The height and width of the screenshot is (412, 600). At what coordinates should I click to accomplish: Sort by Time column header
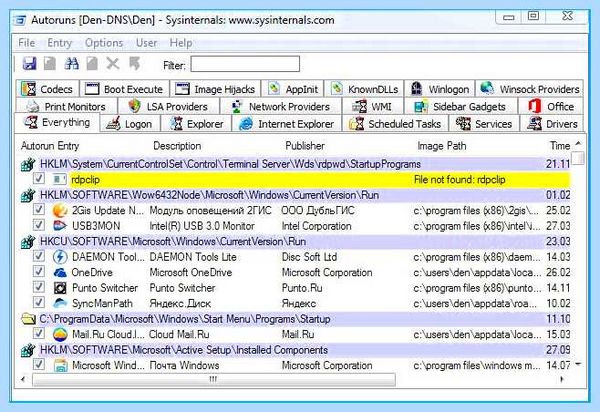(x=559, y=146)
